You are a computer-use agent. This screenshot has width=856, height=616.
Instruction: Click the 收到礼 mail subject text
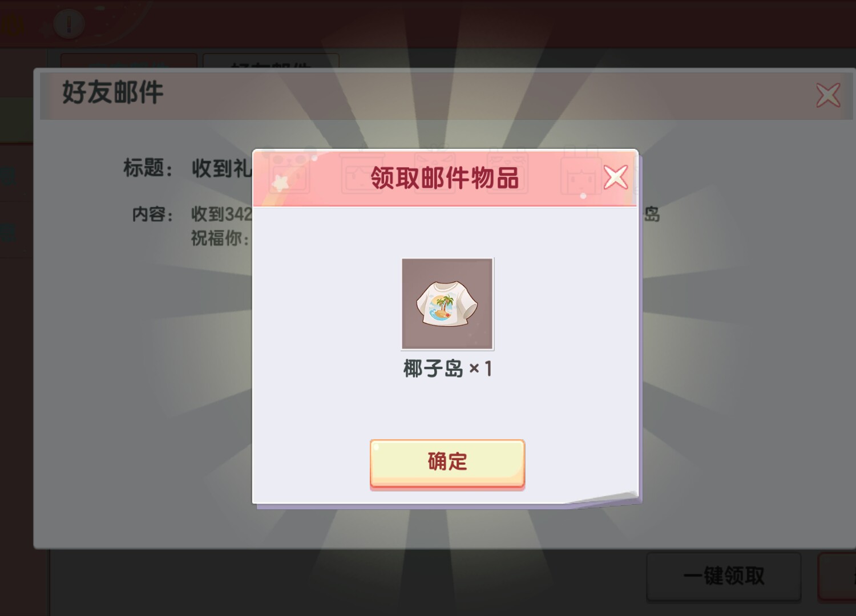pos(221,168)
